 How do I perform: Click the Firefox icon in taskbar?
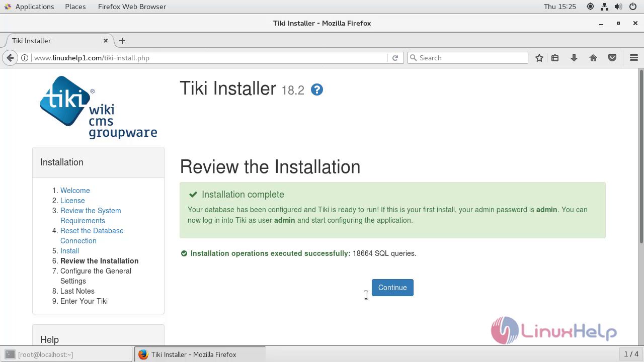point(143,354)
